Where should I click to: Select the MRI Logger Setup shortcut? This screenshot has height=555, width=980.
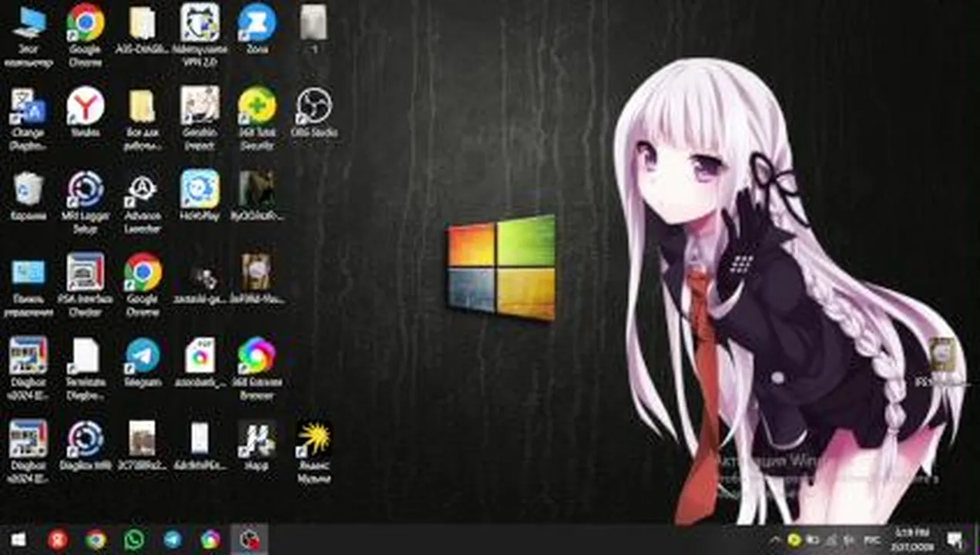(x=86, y=202)
